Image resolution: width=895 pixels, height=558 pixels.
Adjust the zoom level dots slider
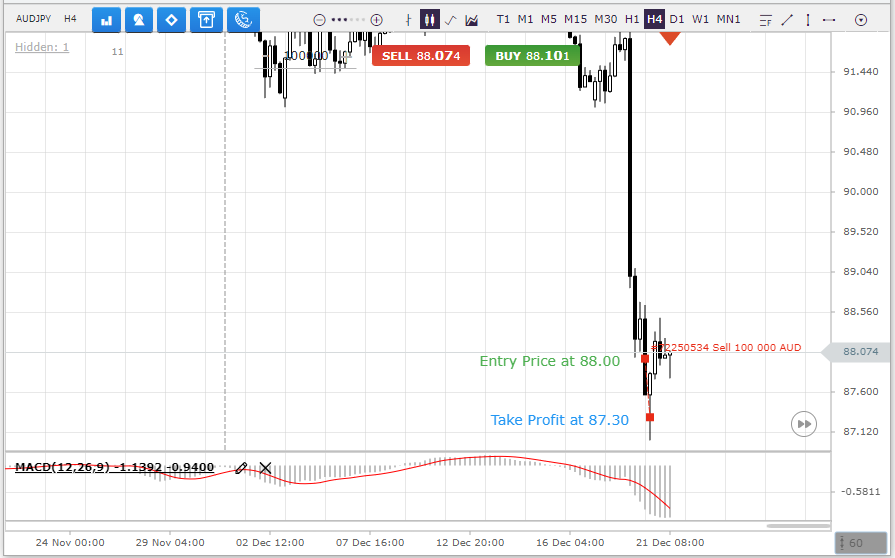(348, 20)
